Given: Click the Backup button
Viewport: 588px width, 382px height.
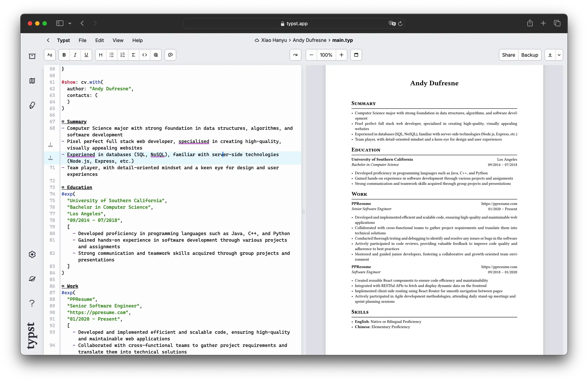Looking at the screenshot, I should [x=529, y=55].
